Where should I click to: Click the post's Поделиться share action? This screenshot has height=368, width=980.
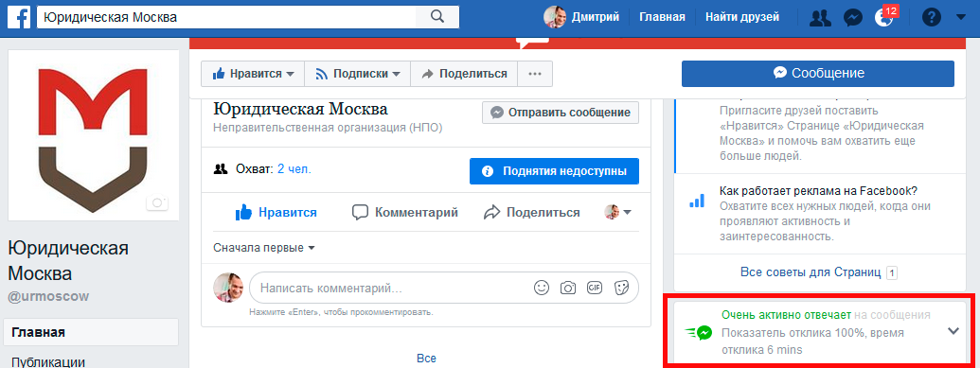[x=532, y=213]
